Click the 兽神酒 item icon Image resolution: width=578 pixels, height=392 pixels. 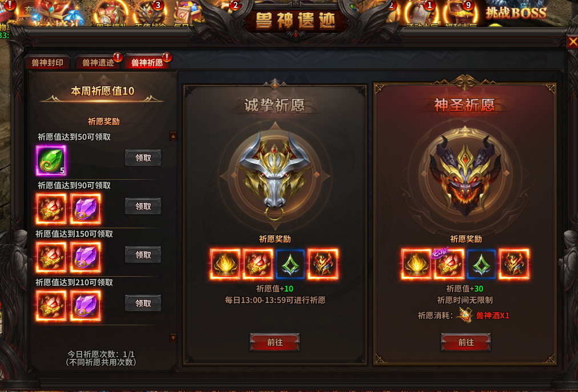tap(465, 316)
